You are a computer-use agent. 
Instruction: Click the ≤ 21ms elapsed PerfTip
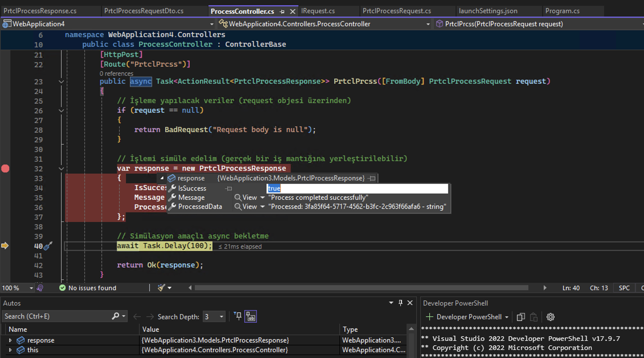click(240, 246)
